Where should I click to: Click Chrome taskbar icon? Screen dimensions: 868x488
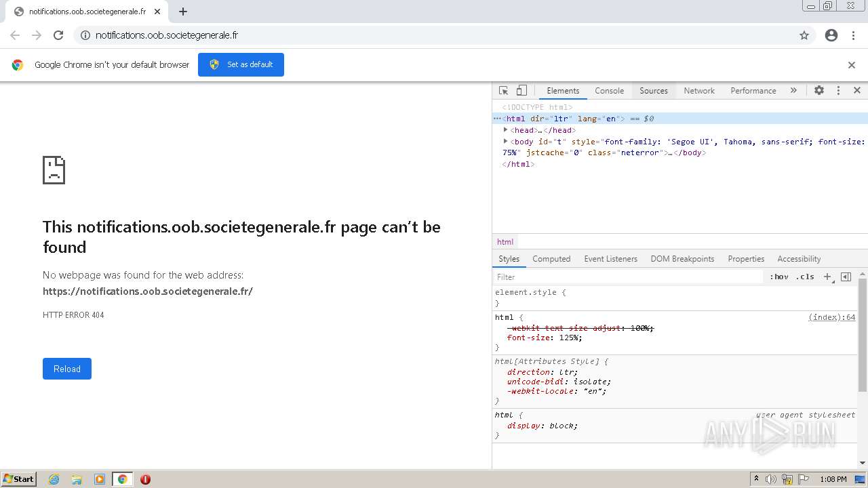tap(123, 479)
